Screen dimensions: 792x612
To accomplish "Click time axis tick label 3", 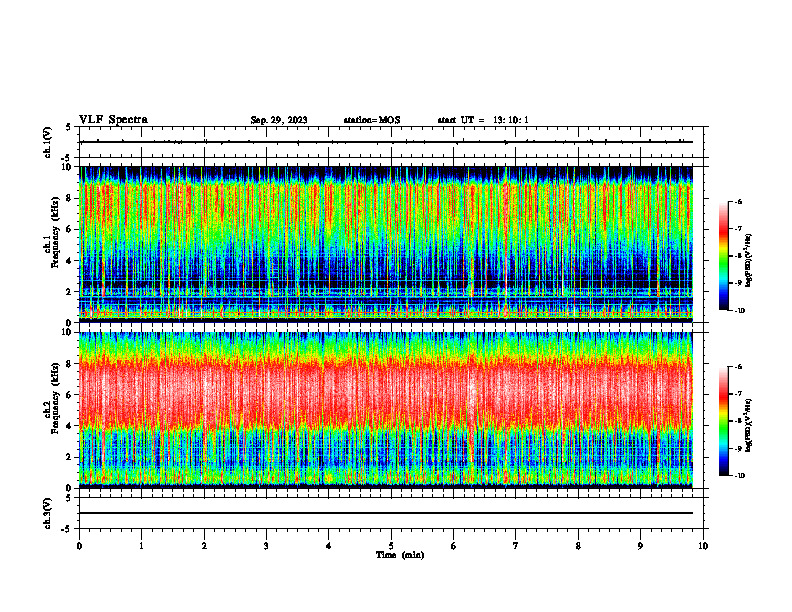I will click(266, 546).
